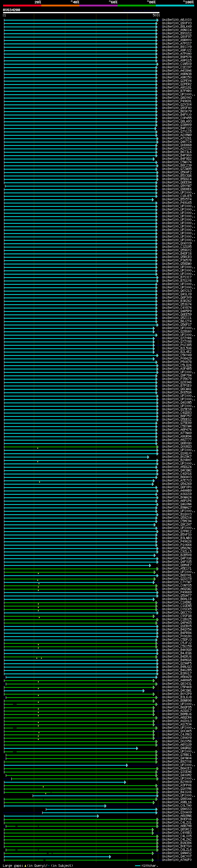Image resolution: width=197 pixels, height=868 pixels.
Task: Select entry UniRef100_B9IIY9
Action: pos(176,47)
